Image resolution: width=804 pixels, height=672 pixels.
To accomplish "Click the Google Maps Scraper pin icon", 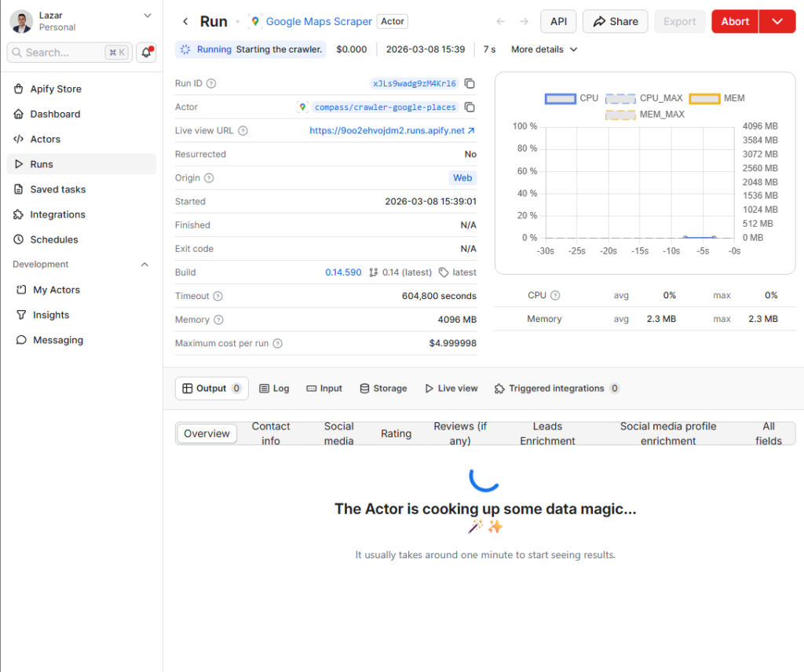I will 255,21.
